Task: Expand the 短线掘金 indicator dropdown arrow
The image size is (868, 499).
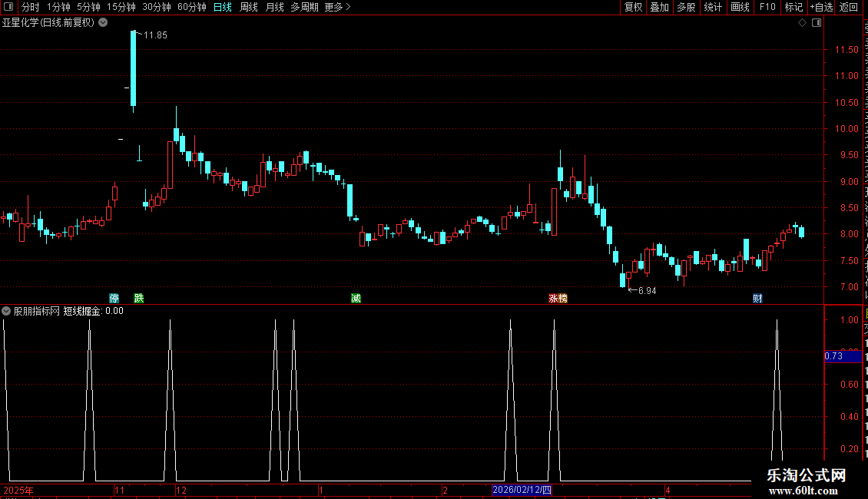Action: [6, 311]
